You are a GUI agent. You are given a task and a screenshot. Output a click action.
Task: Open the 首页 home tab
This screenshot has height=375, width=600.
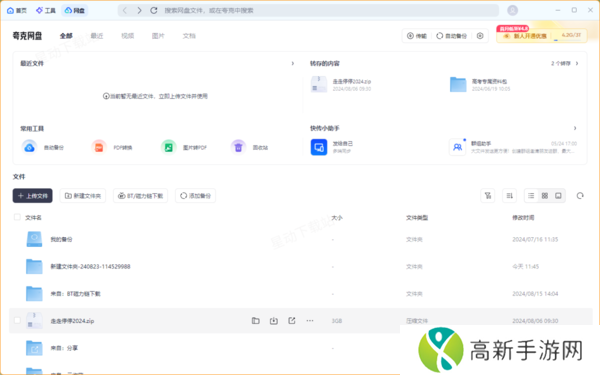(x=17, y=10)
